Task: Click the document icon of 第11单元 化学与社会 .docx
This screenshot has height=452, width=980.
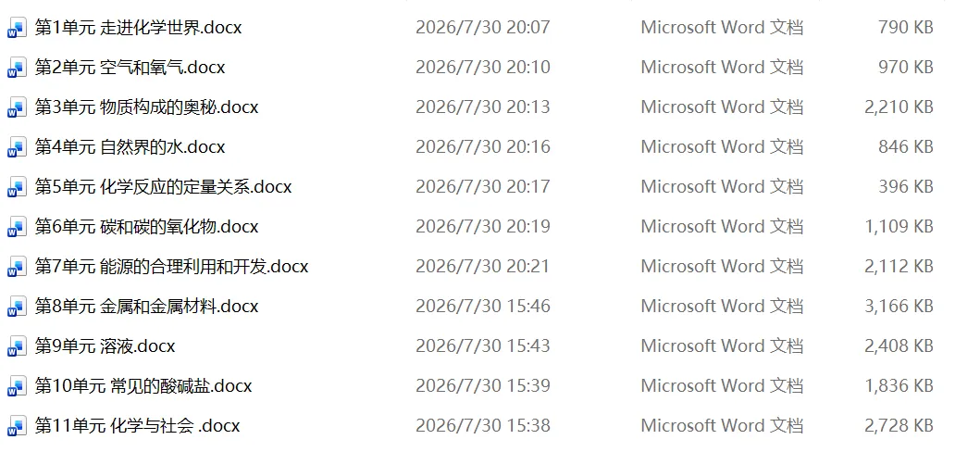Action: click(x=17, y=426)
